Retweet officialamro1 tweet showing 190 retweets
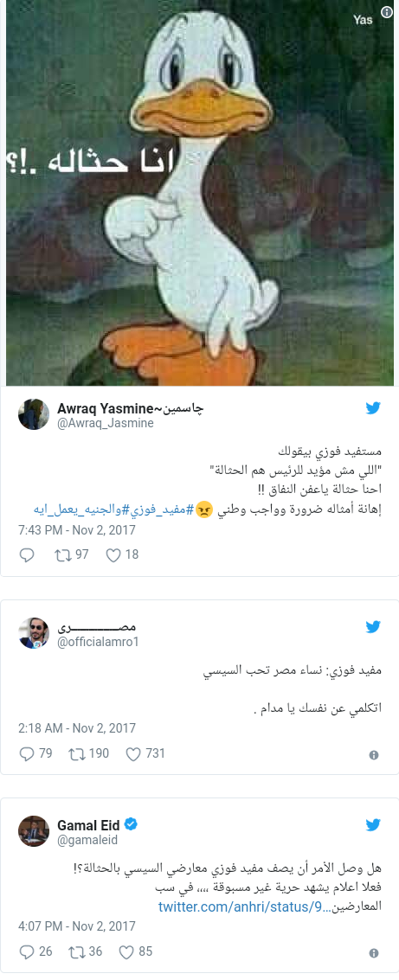 (89, 753)
